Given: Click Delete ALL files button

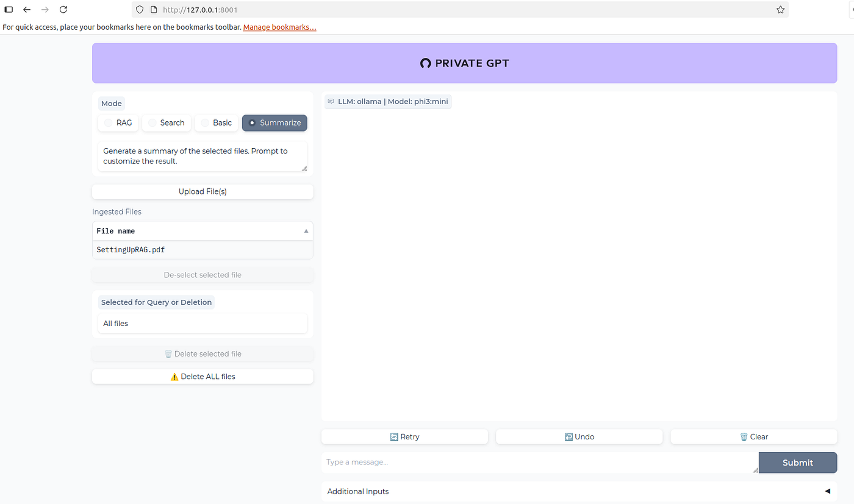Looking at the screenshot, I should pyautogui.click(x=203, y=377).
